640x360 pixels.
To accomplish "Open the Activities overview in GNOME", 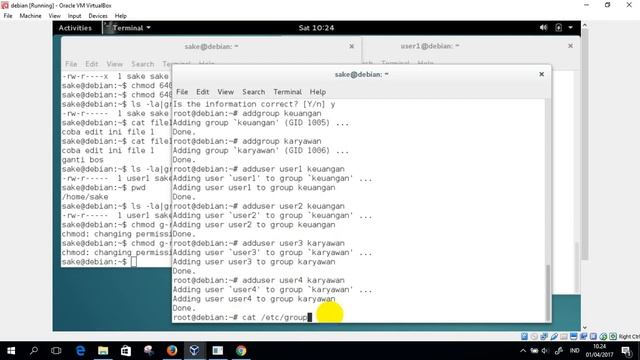I will click(x=75, y=28).
